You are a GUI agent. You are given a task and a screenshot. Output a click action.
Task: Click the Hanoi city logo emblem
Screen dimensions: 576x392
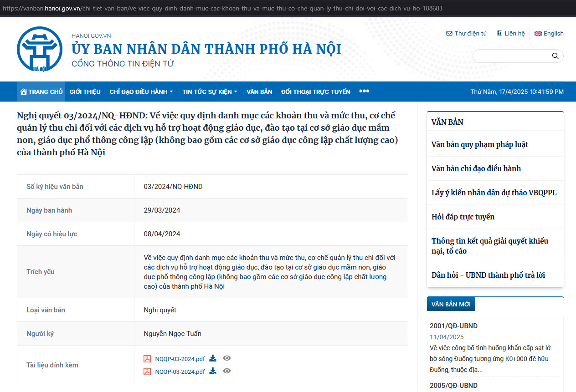pos(39,49)
